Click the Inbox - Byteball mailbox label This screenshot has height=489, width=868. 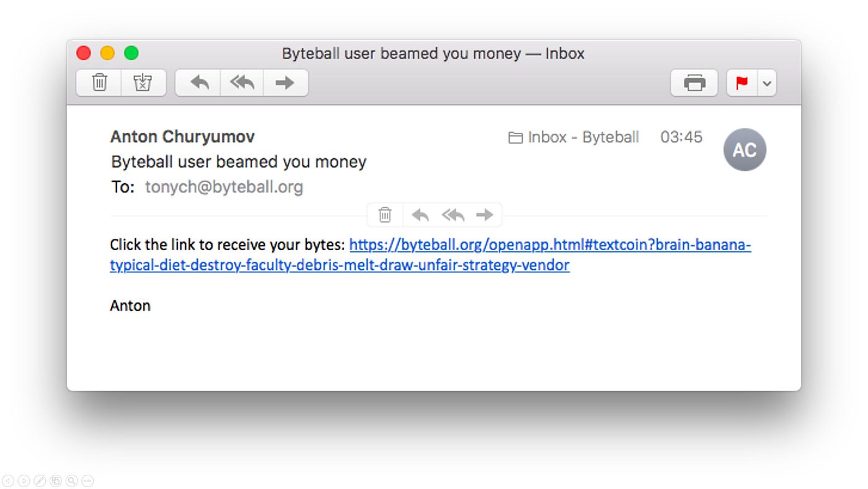[x=583, y=137]
